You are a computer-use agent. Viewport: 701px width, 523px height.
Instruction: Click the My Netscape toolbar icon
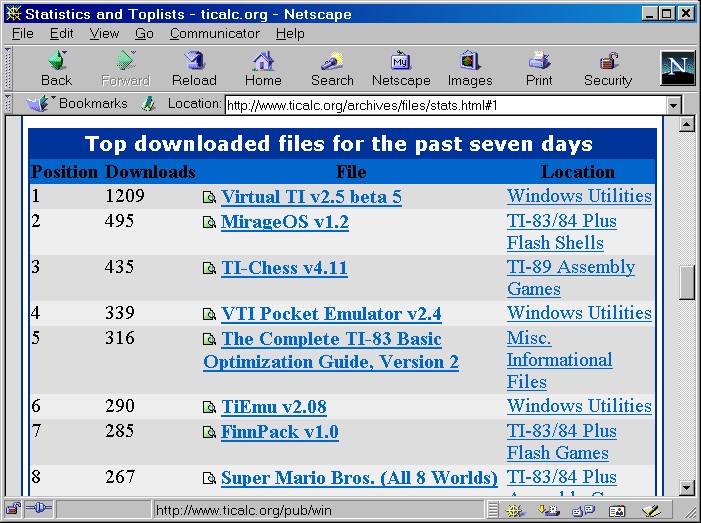pyautogui.click(x=401, y=68)
